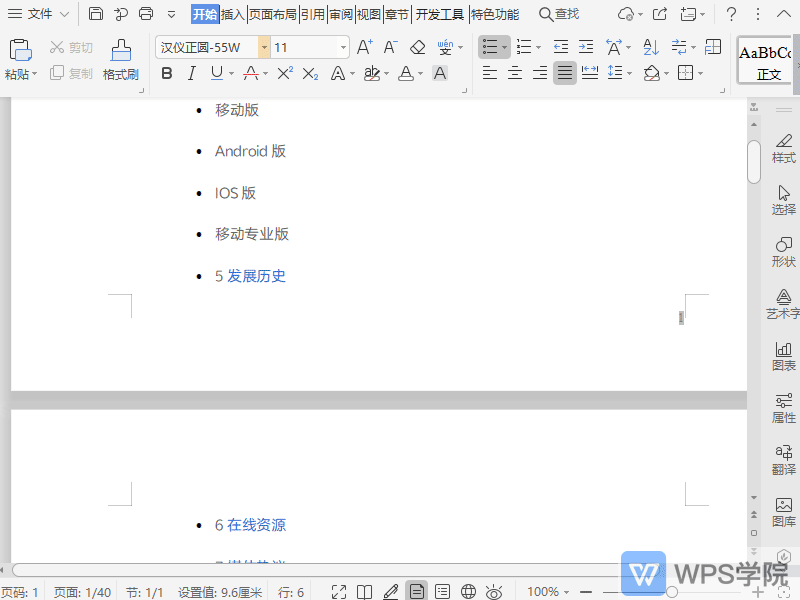This screenshot has height=600, width=800.
Task: Toggle the bulleted list formatting
Action: (490, 47)
